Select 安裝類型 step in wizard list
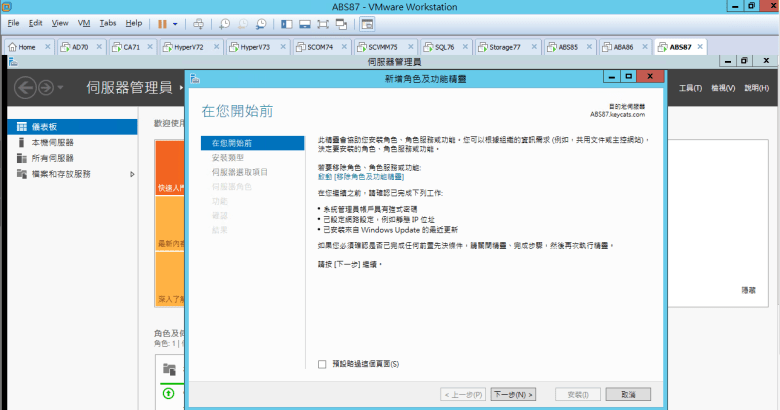This screenshot has width=780, height=410. 228,158
